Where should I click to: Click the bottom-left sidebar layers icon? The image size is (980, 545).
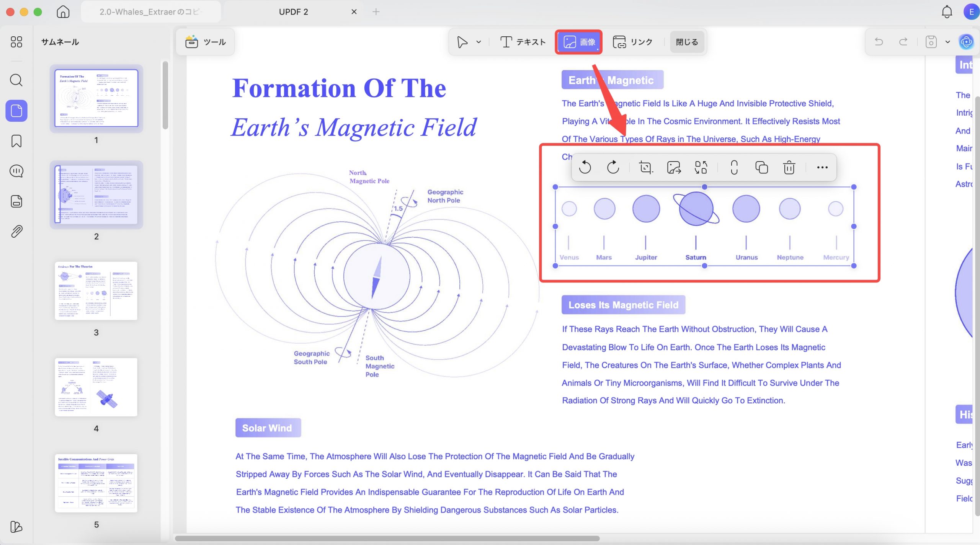click(x=16, y=527)
